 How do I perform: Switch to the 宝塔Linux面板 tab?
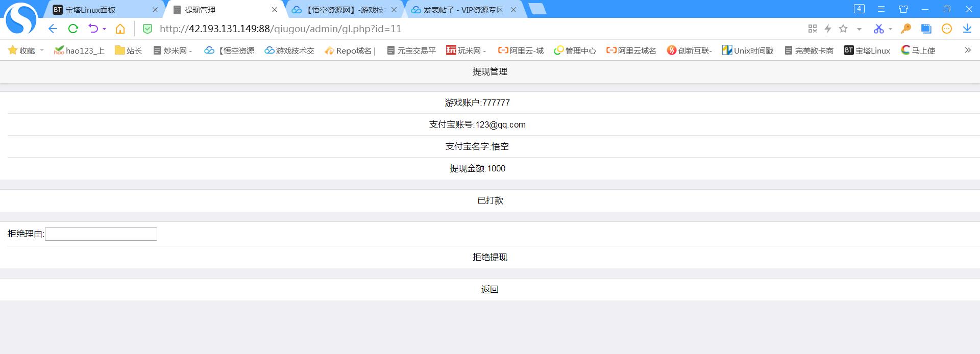(x=91, y=10)
